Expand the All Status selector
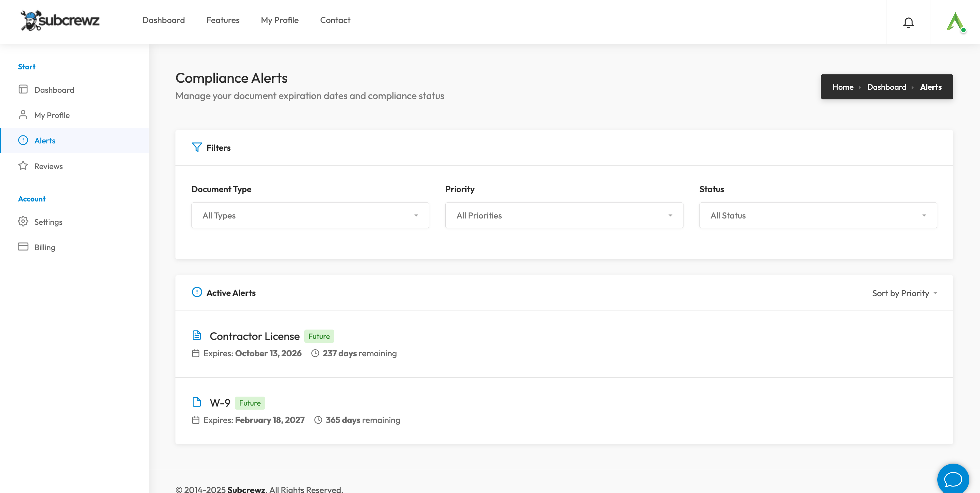 (818, 215)
